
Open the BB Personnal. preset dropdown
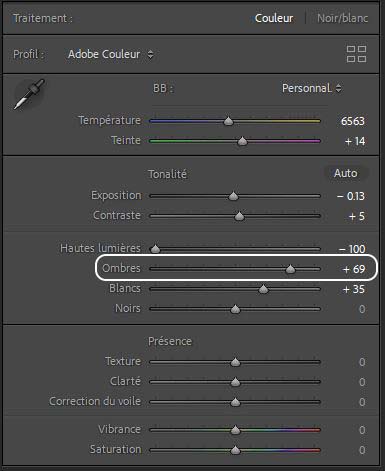pos(311,88)
